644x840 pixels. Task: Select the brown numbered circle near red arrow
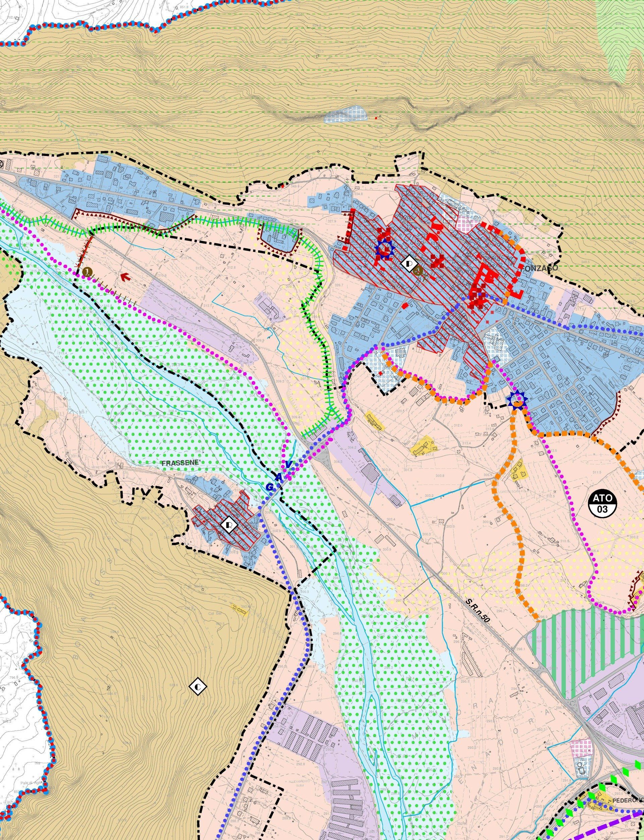pyautogui.click(x=88, y=272)
